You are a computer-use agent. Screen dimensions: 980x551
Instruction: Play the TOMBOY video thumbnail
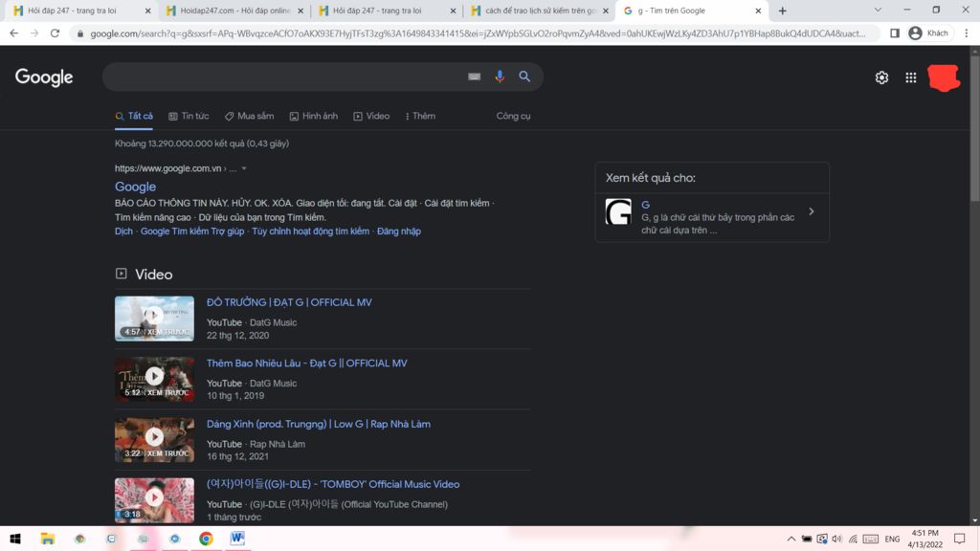pos(154,500)
